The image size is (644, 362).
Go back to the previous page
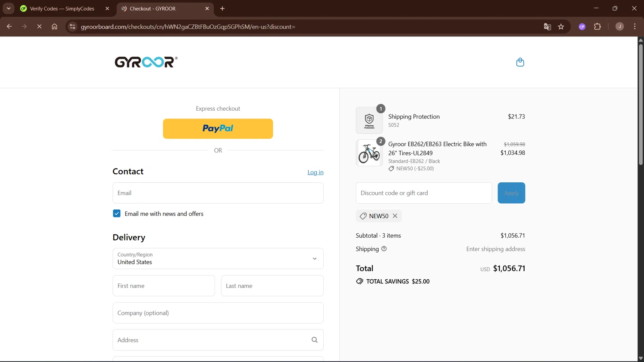(9, 27)
